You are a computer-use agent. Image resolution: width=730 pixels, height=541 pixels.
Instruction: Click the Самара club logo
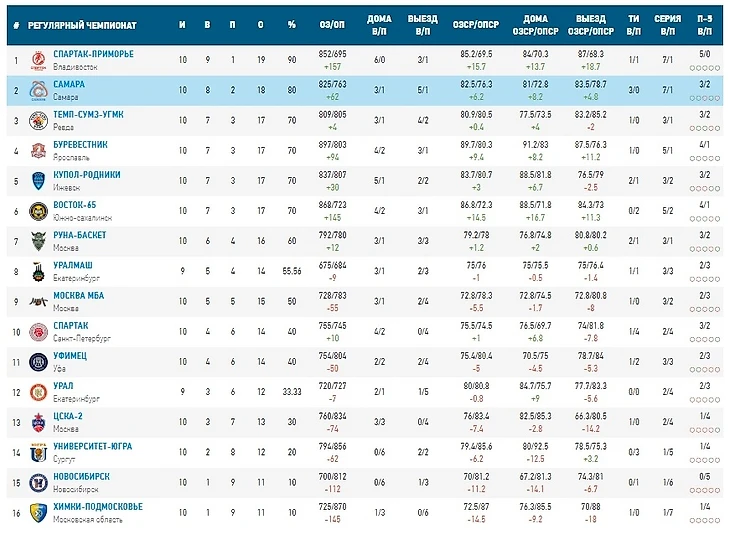[38, 90]
